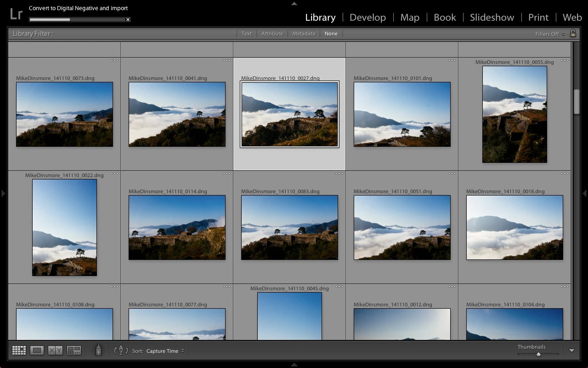Viewport: 588px width, 368px height.
Task: Select the None library filter
Action: pyautogui.click(x=331, y=34)
